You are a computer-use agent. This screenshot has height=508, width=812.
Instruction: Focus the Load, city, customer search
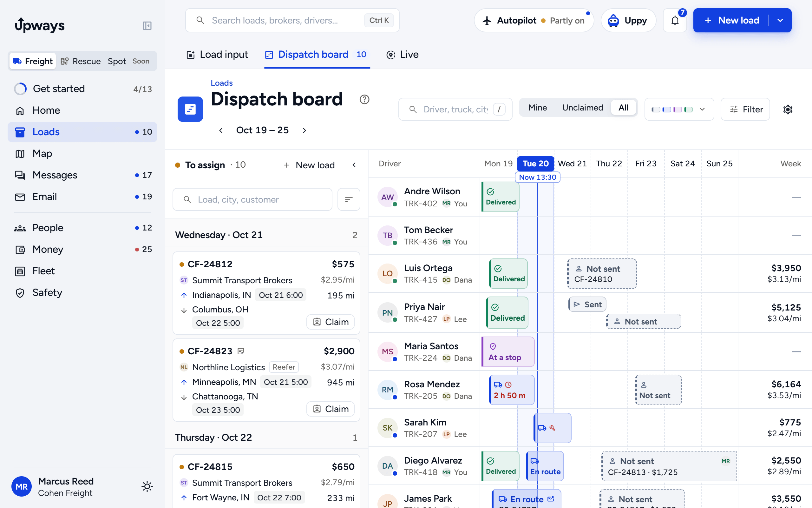(x=252, y=200)
